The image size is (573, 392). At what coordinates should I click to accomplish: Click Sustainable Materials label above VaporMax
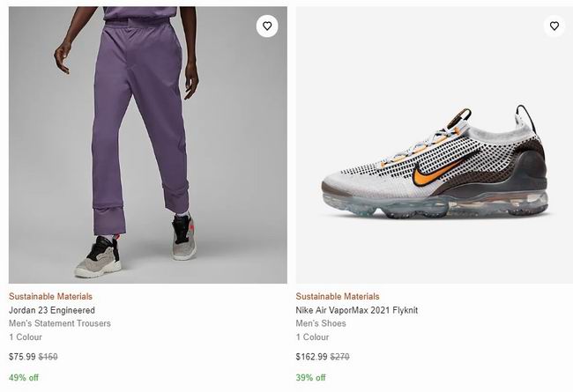click(338, 297)
